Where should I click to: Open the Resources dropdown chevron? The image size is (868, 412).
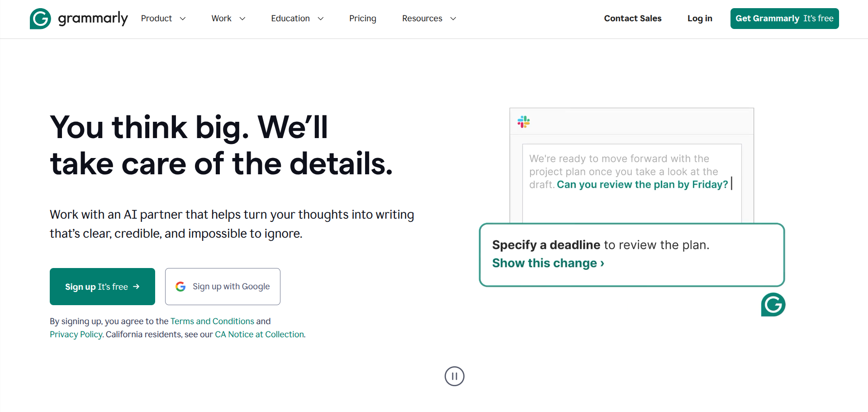point(453,19)
